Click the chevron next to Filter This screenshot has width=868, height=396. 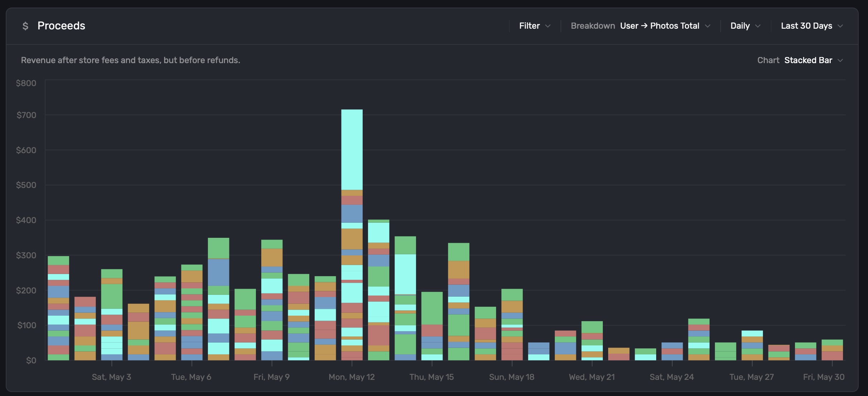tap(548, 26)
